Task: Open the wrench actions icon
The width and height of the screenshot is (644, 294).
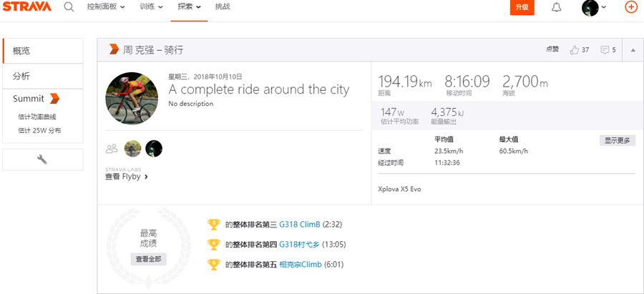Action: [42, 160]
